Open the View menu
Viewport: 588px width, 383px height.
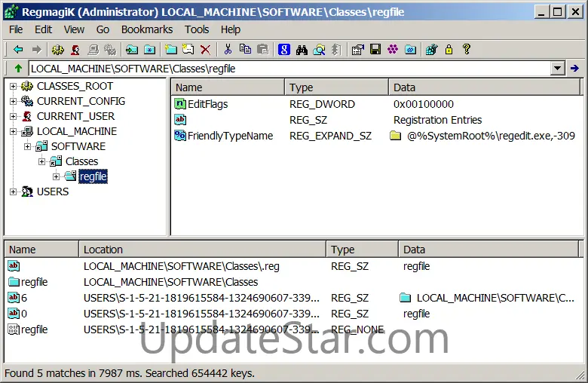click(74, 29)
